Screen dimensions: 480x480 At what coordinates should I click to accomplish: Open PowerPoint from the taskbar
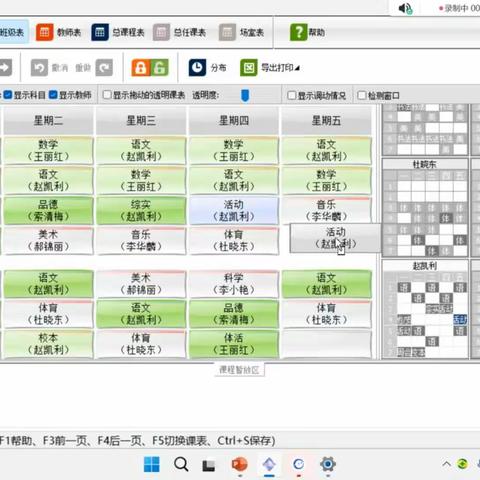tap(239, 464)
